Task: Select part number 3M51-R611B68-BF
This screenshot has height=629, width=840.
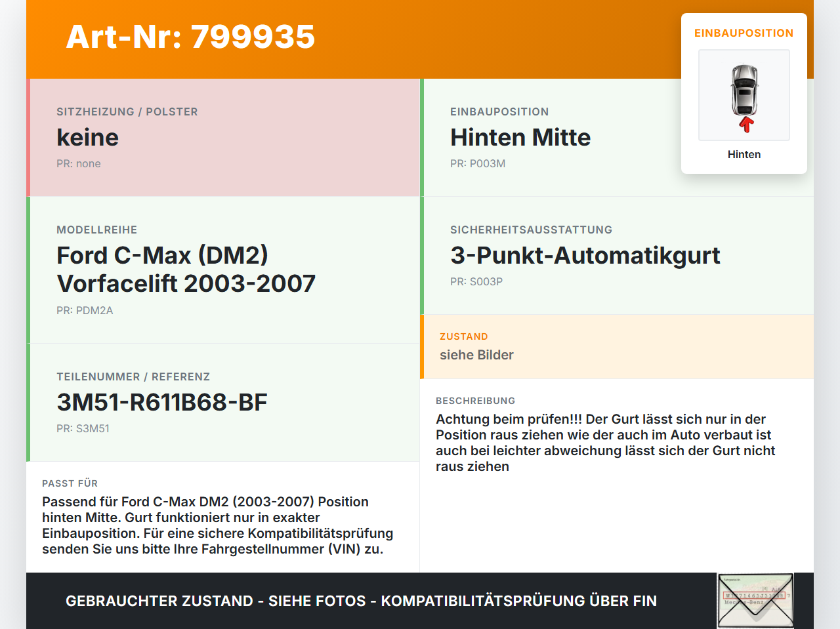Action: (x=162, y=402)
